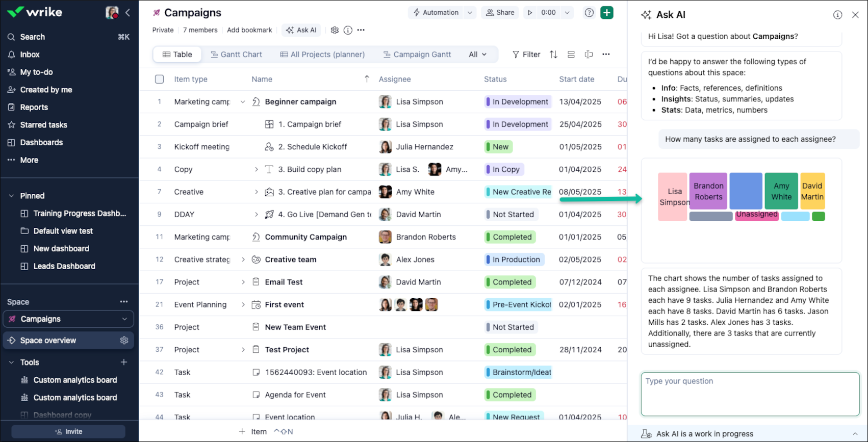Open the help question mark icon
Screen dimensions: 868x442
(x=589, y=13)
